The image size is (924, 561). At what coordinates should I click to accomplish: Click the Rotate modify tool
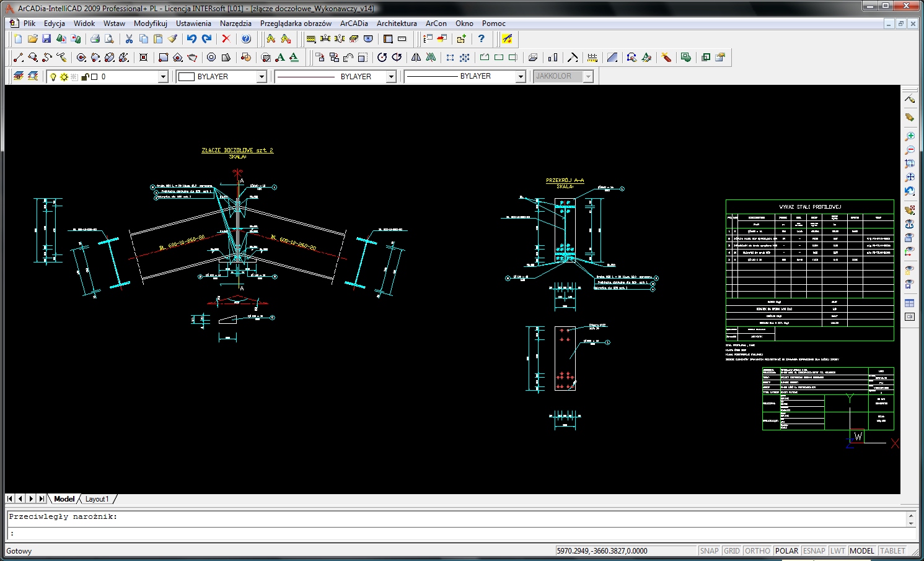point(382,58)
